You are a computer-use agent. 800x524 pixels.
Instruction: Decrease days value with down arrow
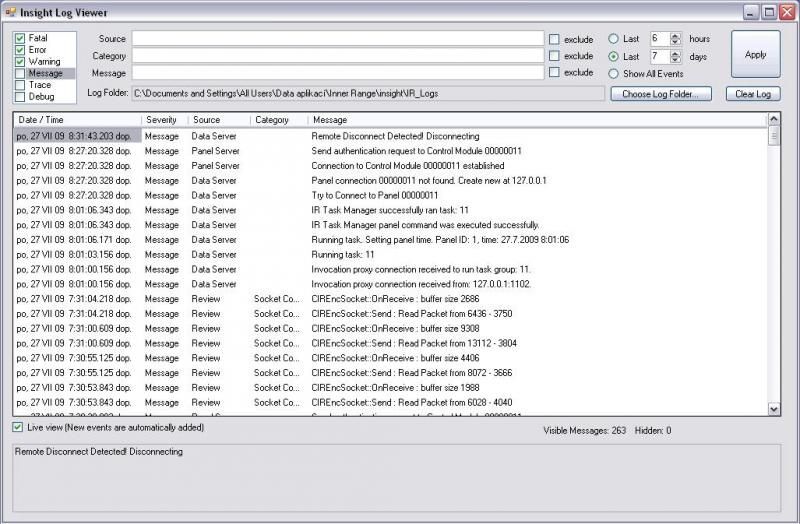(x=675, y=61)
